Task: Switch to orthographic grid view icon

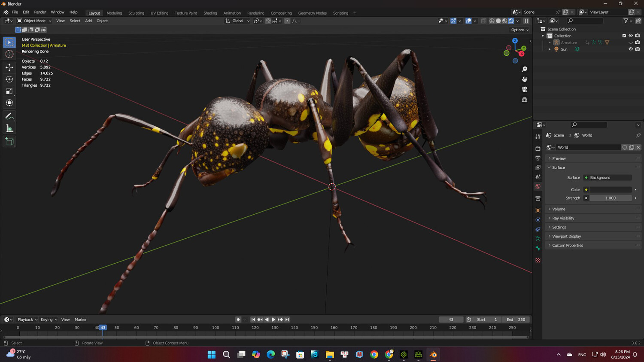Action: coord(524,100)
